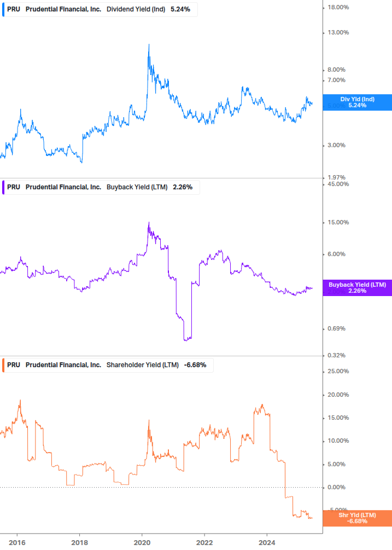Click the 0.32% buyback axis label

(x=336, y=355)
